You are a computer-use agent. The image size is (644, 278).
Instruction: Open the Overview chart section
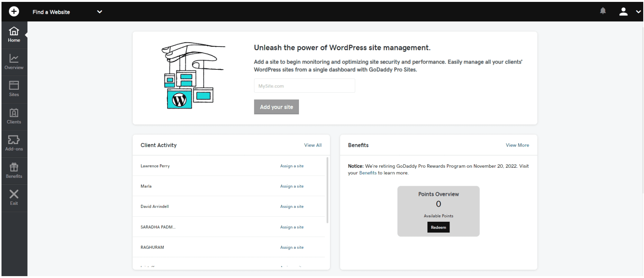(14, 62)
